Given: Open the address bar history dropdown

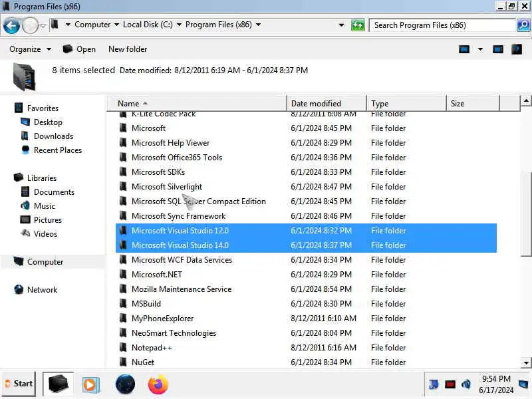Looking at the screenshot, I should point(341,25).
